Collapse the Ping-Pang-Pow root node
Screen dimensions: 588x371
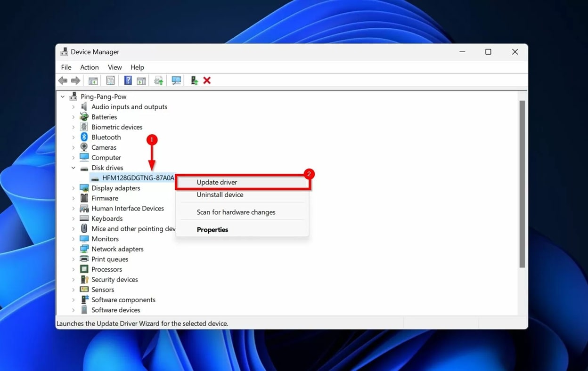click(63, 97)
